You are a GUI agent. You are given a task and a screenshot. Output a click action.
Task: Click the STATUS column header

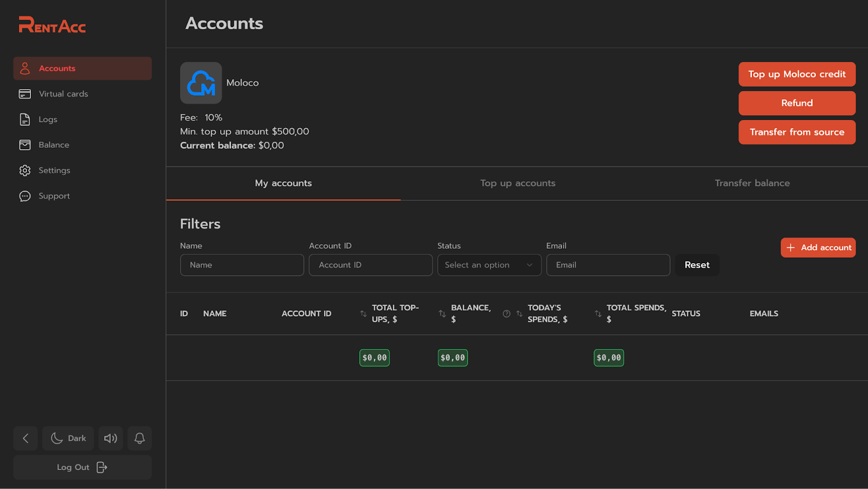(x=686, y=314)
